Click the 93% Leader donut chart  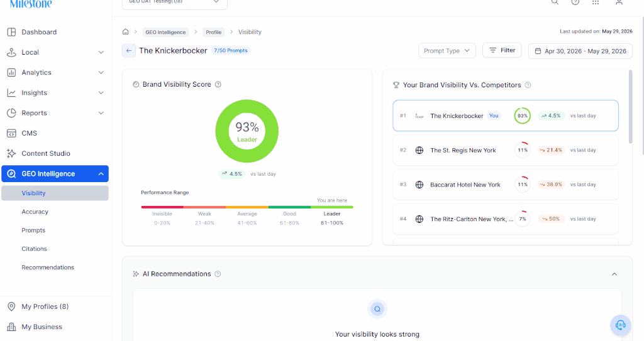247,131
